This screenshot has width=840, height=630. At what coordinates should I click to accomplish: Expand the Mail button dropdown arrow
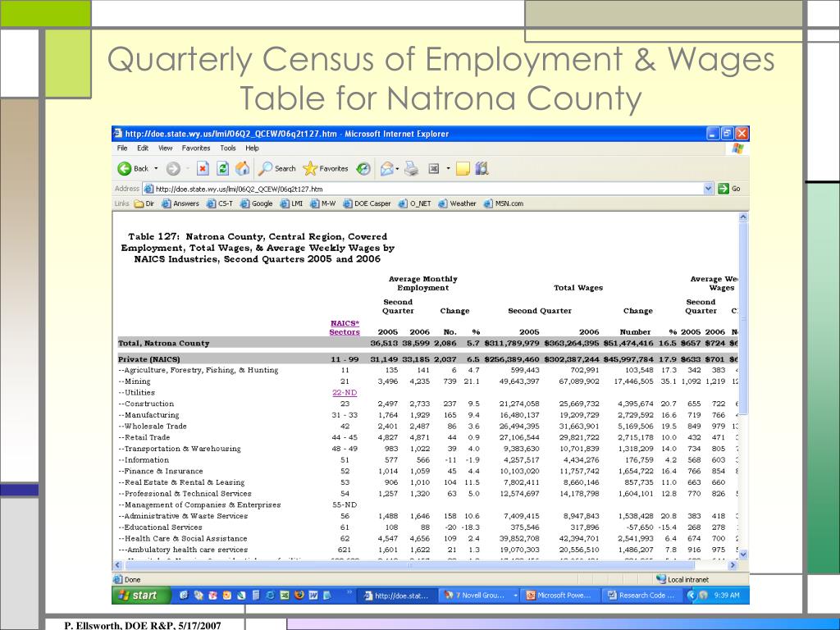coord(398,169)
